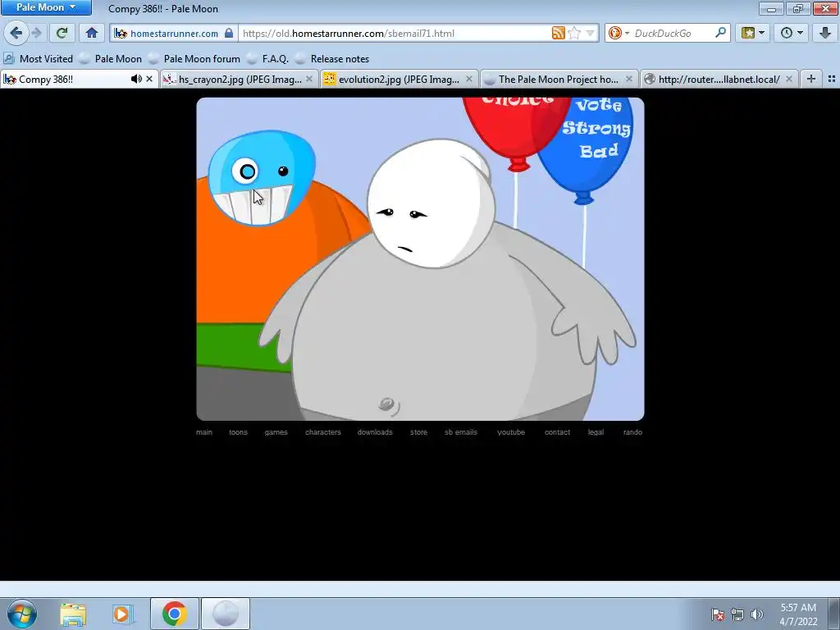Close the router llabnet.local tab
Screen dimensions: 840x630
(788, 80)
